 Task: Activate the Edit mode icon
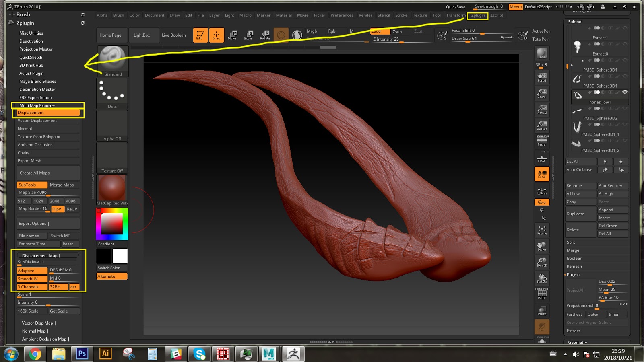coord(200,35)
